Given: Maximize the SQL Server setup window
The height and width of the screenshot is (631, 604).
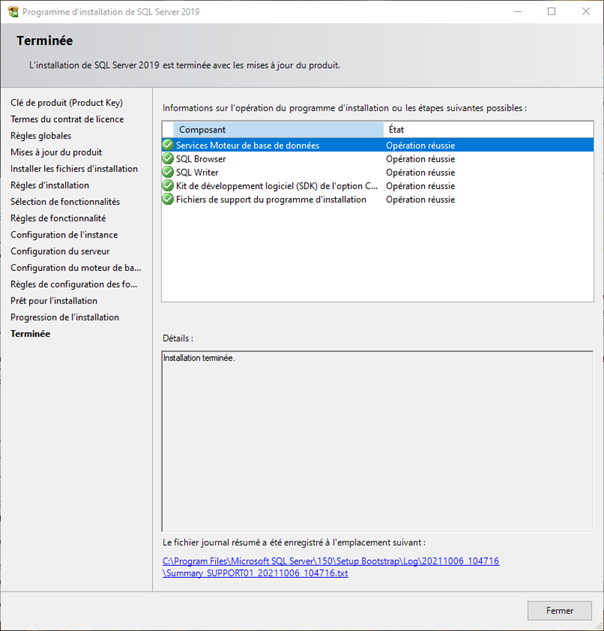Looking at the screenshot, I should (551, 12).
